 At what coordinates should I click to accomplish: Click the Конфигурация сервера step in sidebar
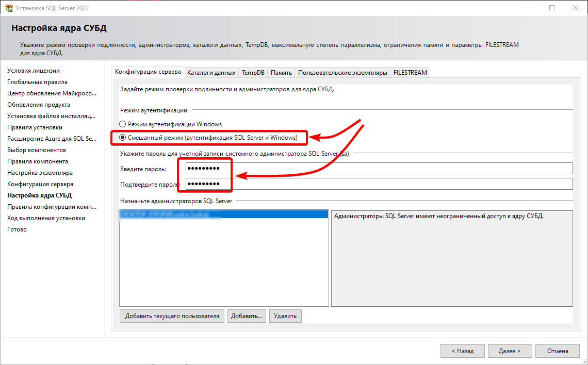coord(40,184)
